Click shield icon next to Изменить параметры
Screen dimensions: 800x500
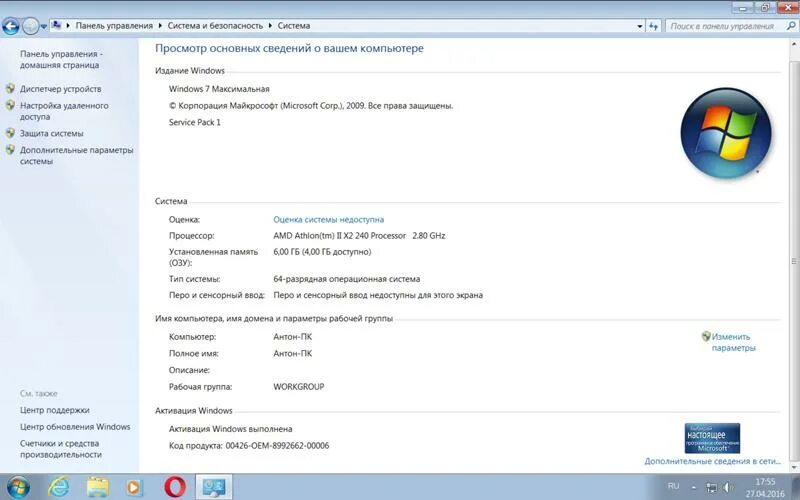[706, 336]
